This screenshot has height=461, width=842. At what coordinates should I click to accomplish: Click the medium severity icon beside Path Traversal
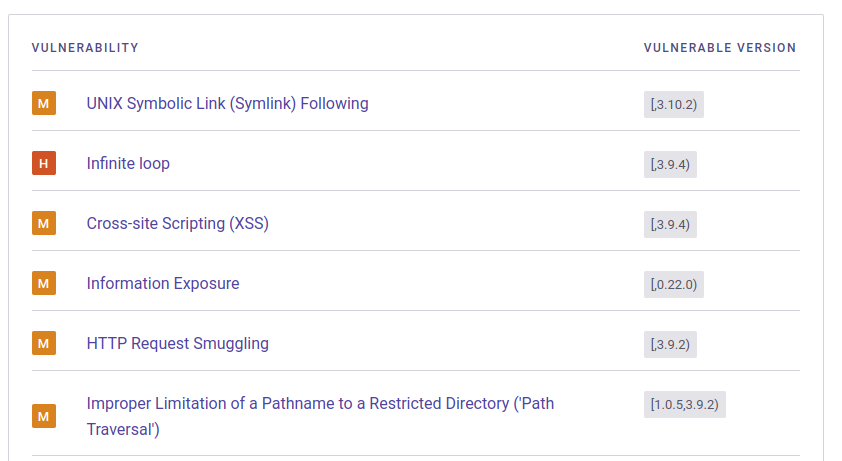[44, 416]
